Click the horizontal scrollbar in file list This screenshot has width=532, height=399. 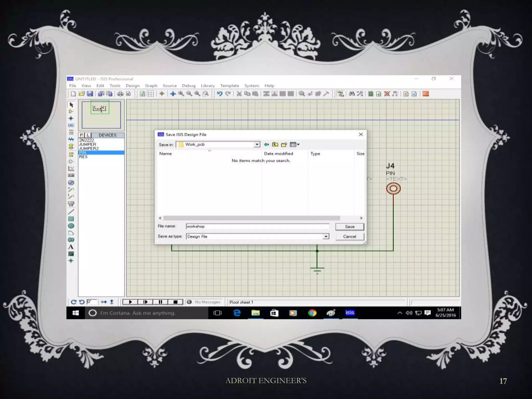pos(251,218)
